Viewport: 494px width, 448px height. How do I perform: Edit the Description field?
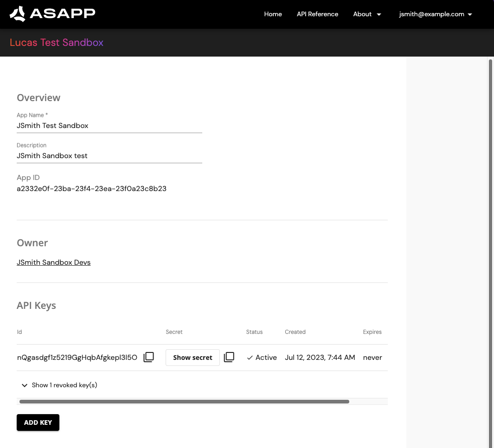(109, 156)
